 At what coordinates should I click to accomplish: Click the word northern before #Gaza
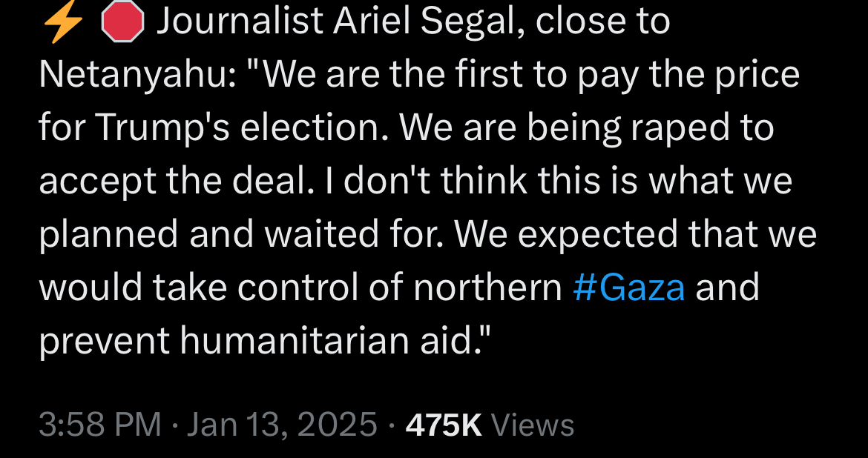click(x=487, y=288)
